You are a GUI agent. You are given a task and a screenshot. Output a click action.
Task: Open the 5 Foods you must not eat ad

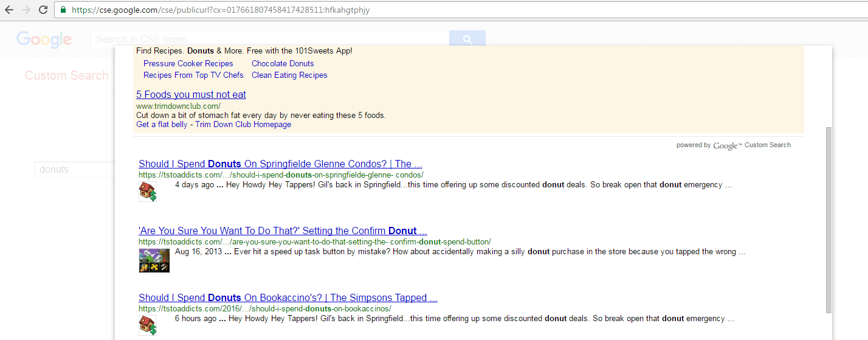pos(191,94)
